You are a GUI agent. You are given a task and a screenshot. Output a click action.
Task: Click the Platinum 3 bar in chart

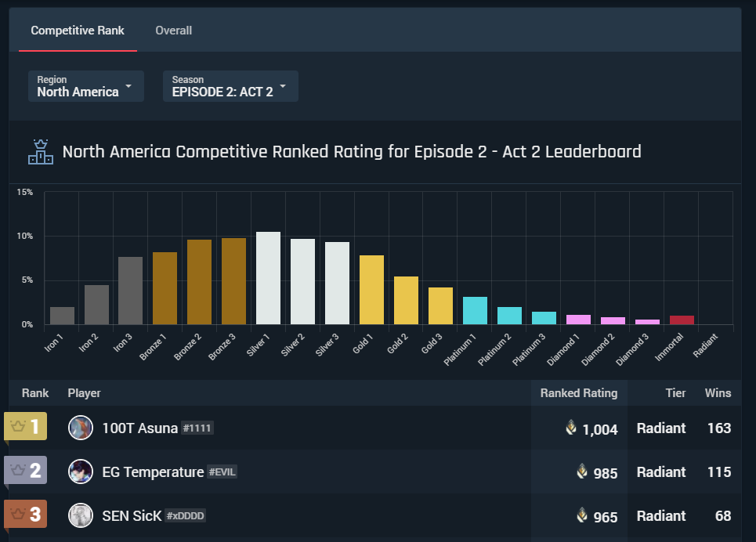tap(544, 318)
